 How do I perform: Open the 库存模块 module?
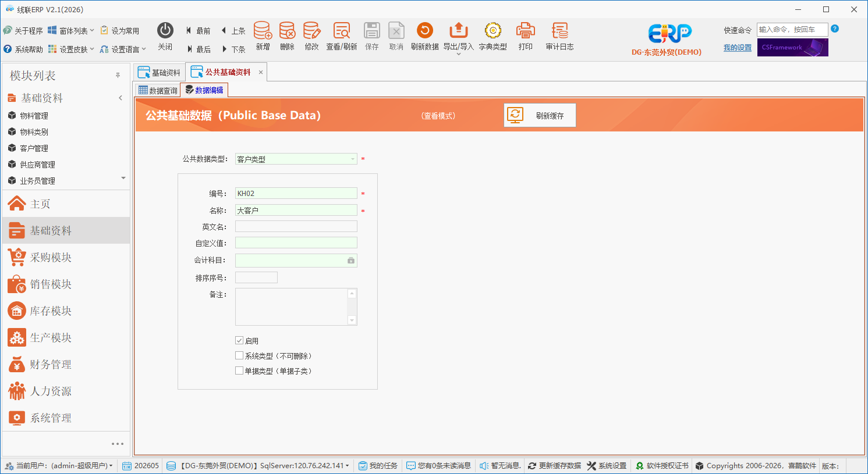point(66,311)
